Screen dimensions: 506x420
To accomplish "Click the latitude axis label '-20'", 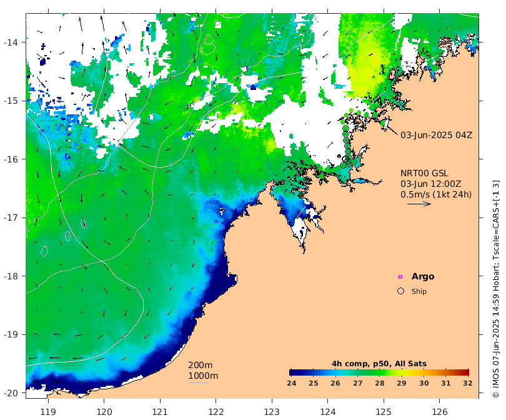I will (11, 393).
